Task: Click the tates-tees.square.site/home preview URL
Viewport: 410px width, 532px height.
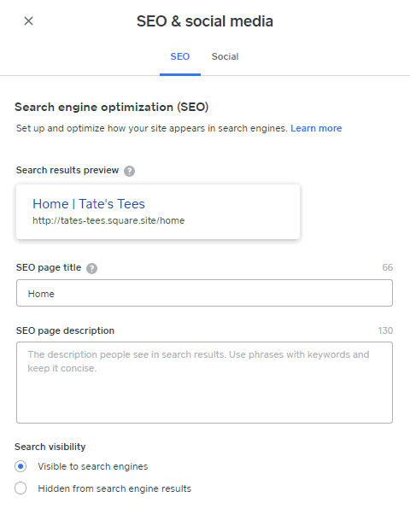Action: coord(108,220)
